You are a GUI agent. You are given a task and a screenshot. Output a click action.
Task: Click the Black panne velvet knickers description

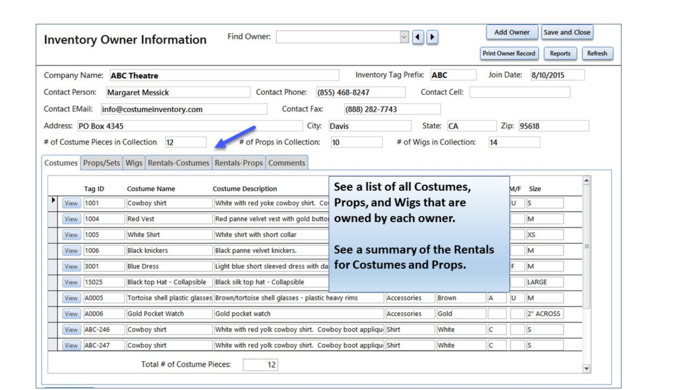271,251
